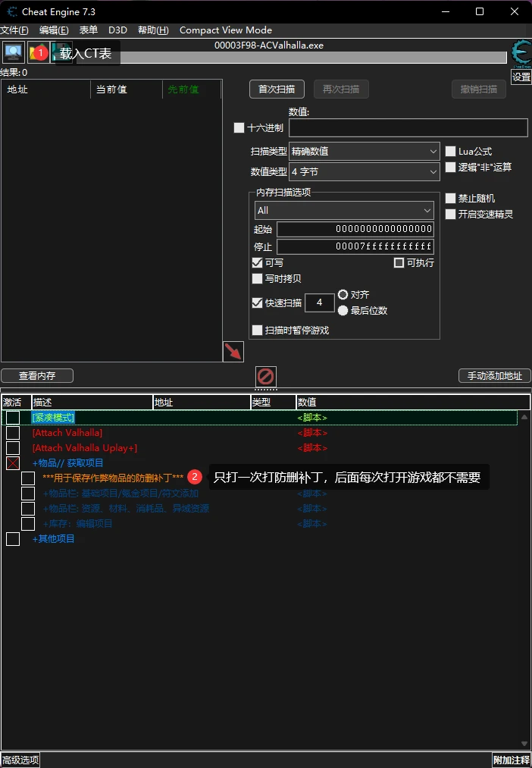532x768 pixels.
Task: Select the 最后位数 radio button
Action: [343, 311]
